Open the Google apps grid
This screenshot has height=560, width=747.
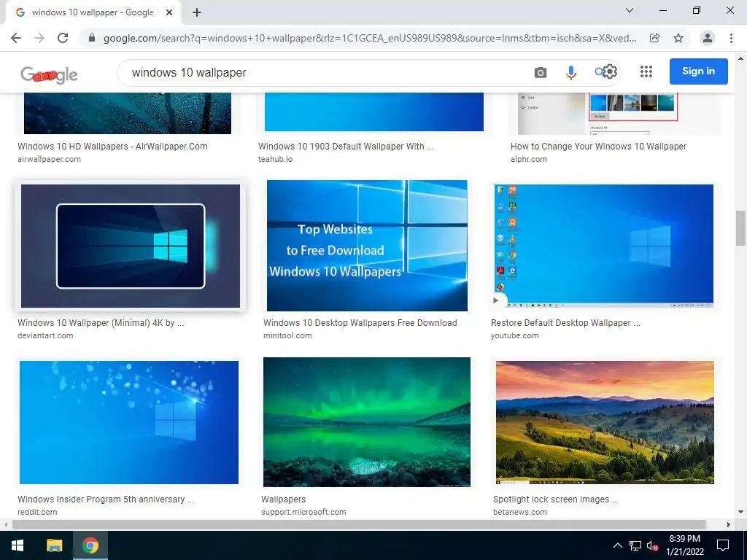tap(646, 71)
